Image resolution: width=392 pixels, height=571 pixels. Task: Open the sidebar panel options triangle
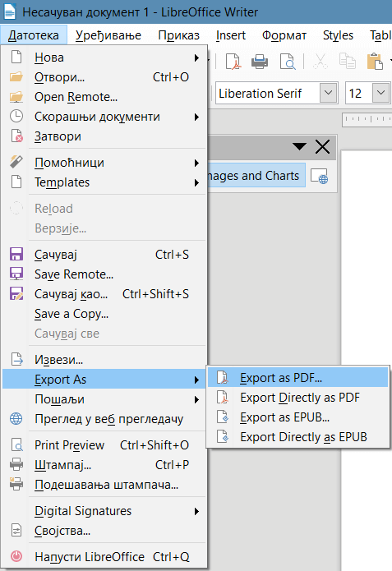click(299, 147)
